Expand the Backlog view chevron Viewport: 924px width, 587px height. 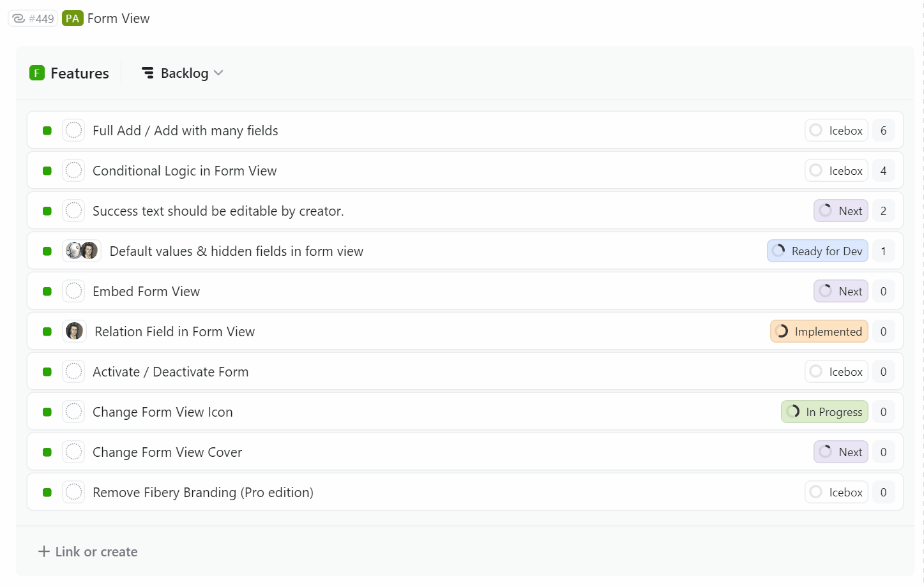pos(218,73)
